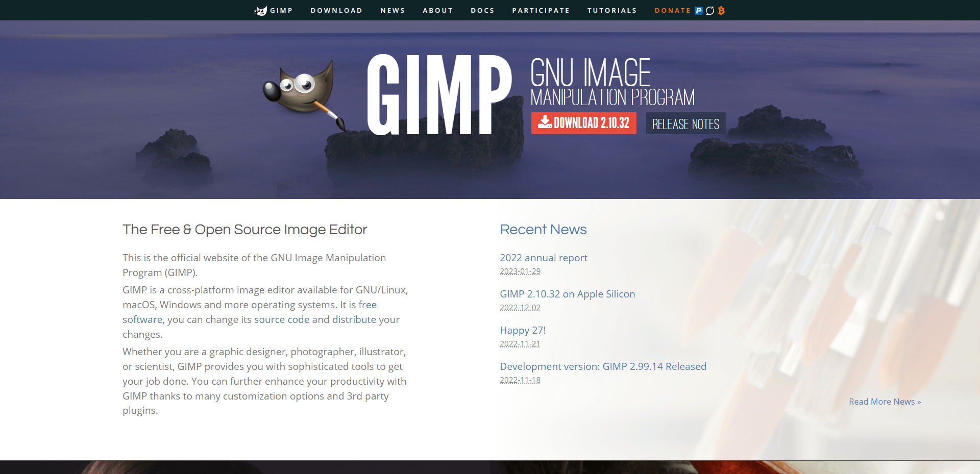This screenshot has width=980, height=474.
Task: Click the 2022-11-18 date text
Action: click(520, 380)
